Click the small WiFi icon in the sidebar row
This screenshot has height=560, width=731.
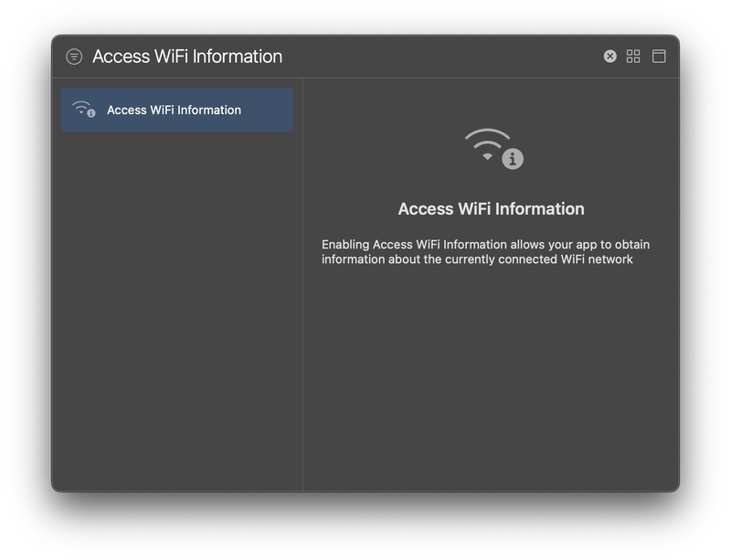click(82, 109)
